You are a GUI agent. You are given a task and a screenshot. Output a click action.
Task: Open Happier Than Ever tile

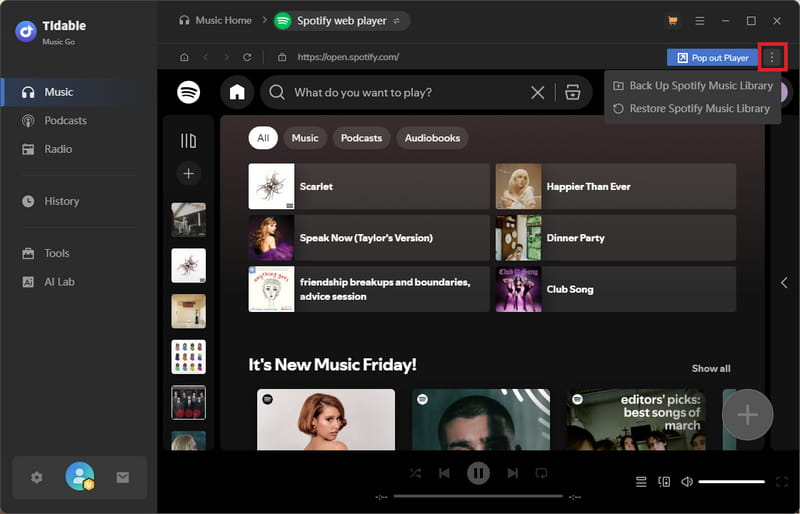[616, 186]
